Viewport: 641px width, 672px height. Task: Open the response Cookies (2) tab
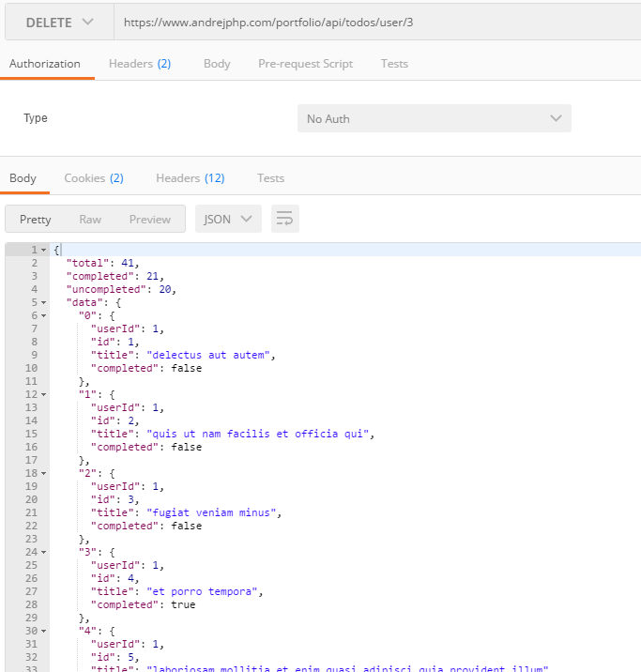pos(94,178)
